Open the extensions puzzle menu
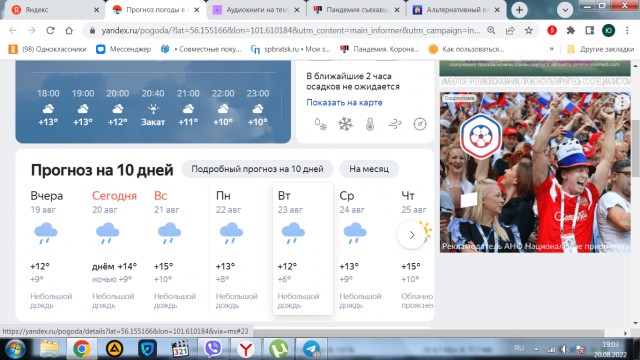 click(x=571, y=30)
